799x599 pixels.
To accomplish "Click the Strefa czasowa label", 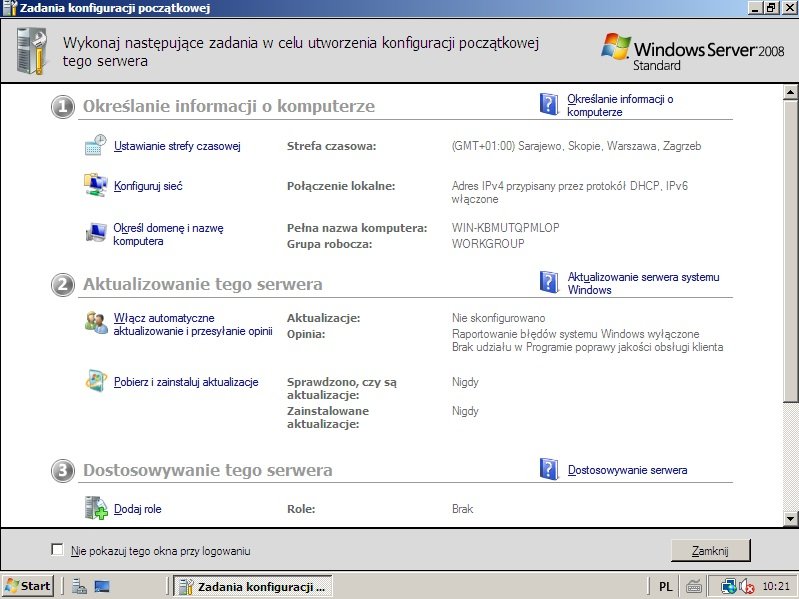I will point(331,146).
